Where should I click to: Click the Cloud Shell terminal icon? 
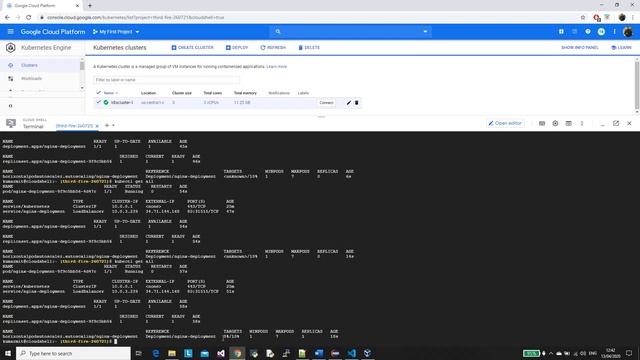point(11,123)
